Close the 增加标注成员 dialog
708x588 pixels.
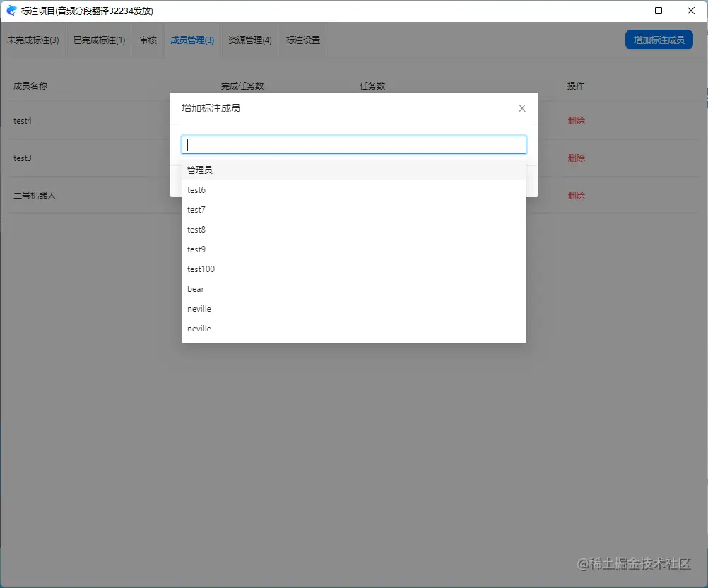522,108
